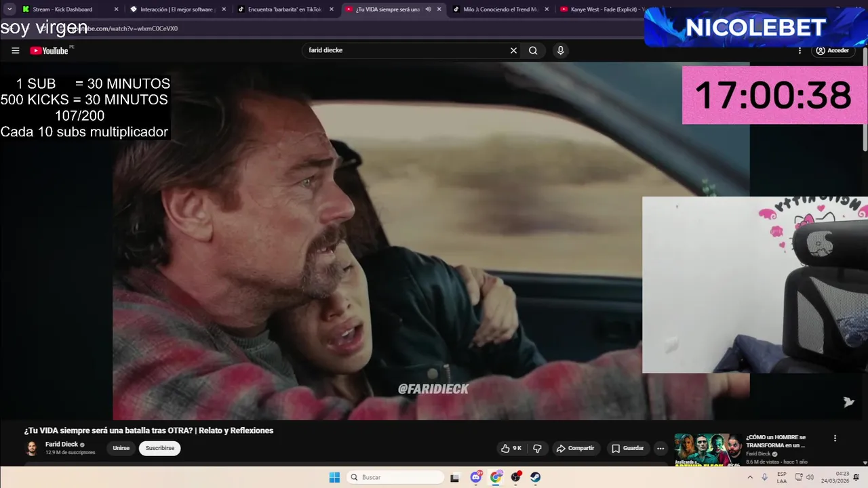Close the 'Interacción' browser tab
Image resolution: width=868 pixels, height=488 pixels.
coord(224,9)
